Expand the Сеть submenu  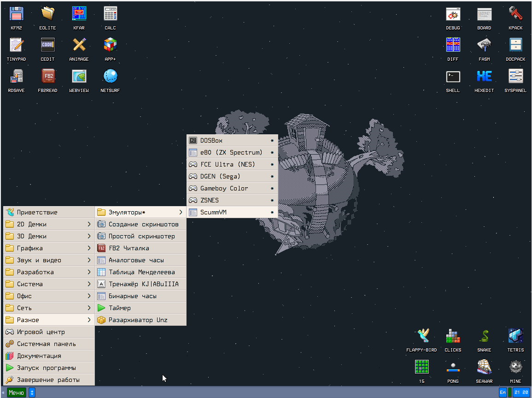pyautogui.click(x=48, y=308)
